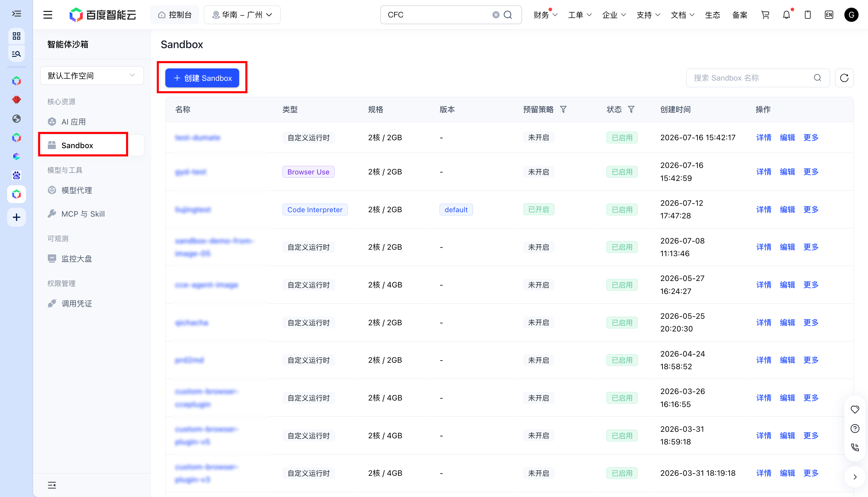Expand the 企业 menu
This screenshot has height=497, width=868.
click(614, 15)
